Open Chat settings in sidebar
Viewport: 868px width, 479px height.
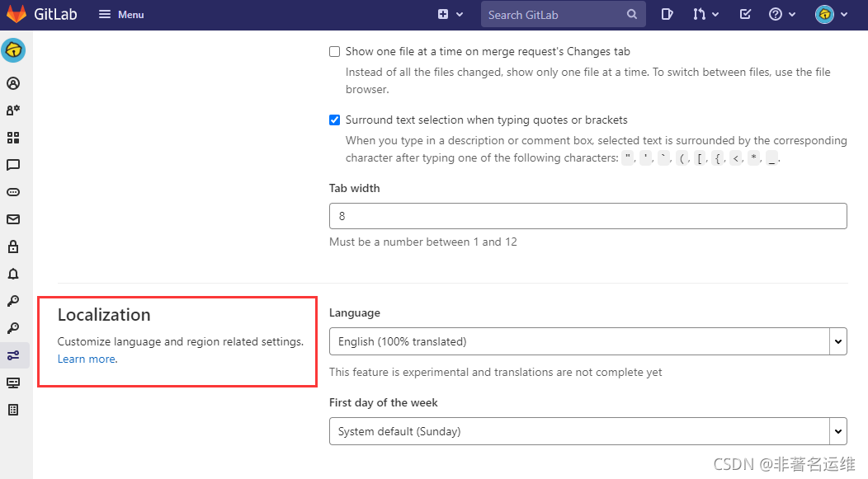13,165
